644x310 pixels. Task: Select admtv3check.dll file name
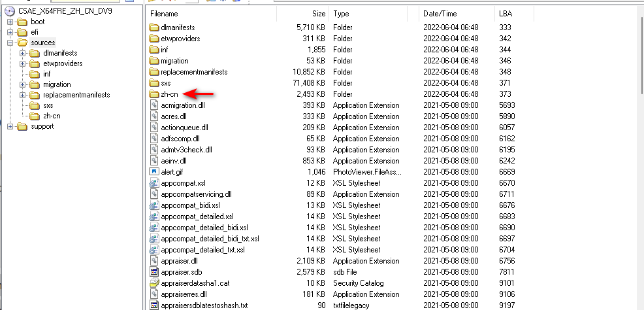click(x=186, y=150)
